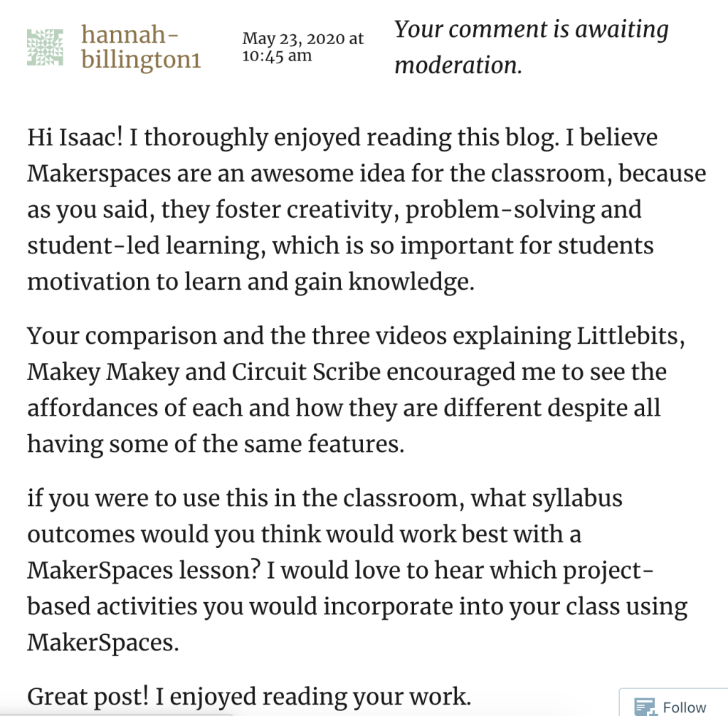Open the hannah-billington1 author link
The image size is (728, 716).
coord(141,47)
